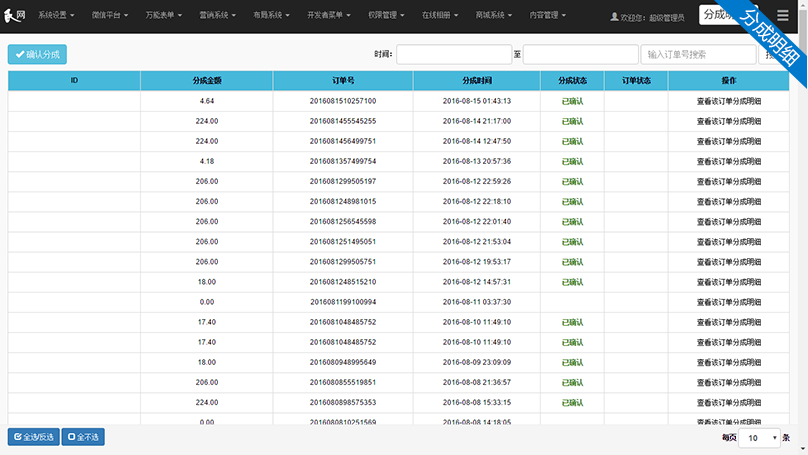
Task: Click the super administrator user icon
Action: (x=613, y=18)
